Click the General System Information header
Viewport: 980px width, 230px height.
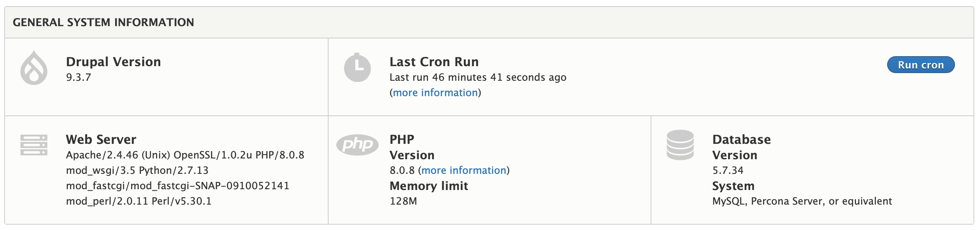[x=103, y=22]
